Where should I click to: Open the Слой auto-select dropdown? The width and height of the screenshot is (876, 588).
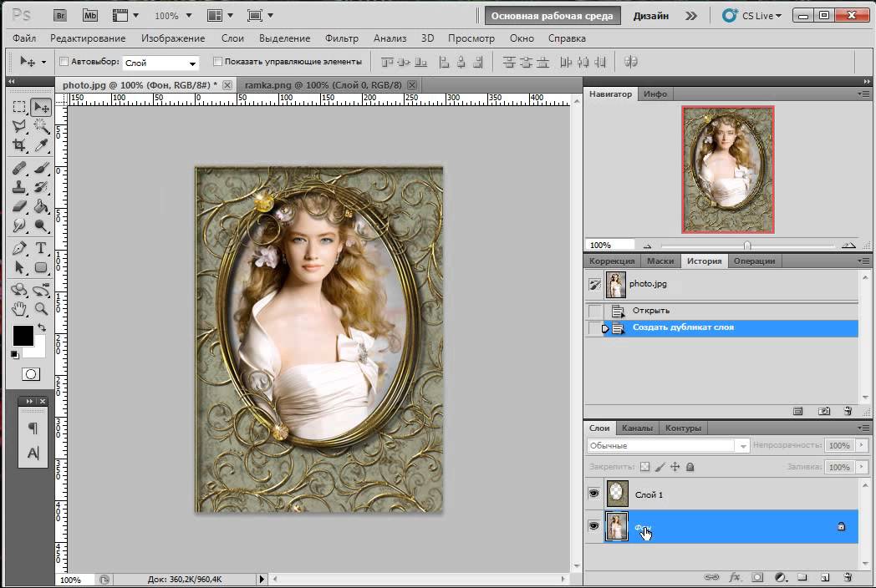point(160,63)
